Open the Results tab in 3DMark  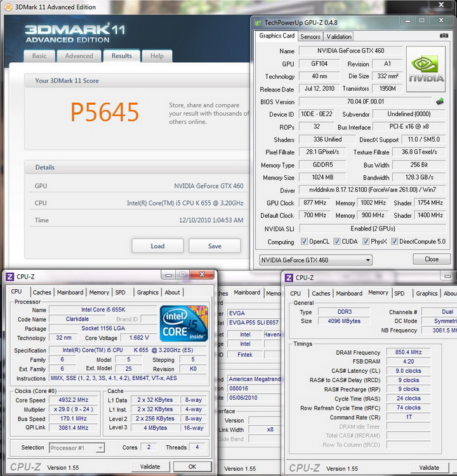[x=122, y=56]
